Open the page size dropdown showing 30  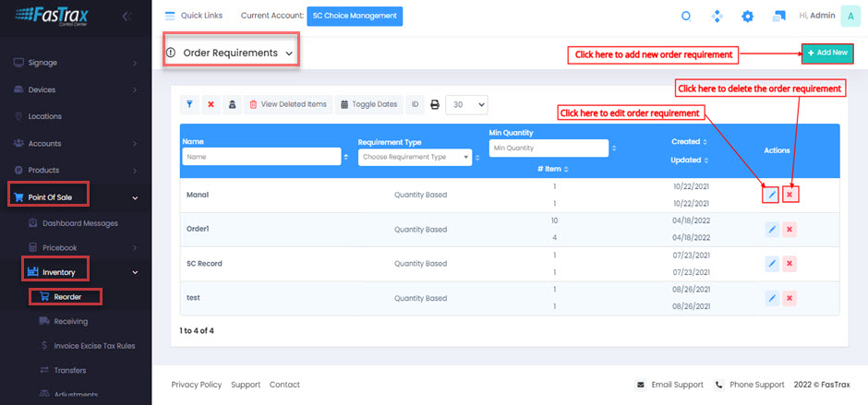tap(466, 104)
